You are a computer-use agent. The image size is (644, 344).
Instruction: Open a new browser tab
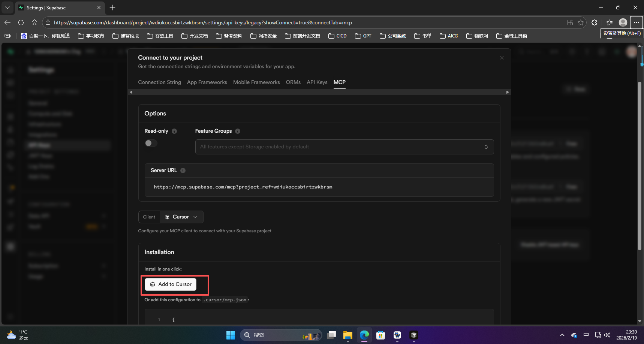[112, 7]
